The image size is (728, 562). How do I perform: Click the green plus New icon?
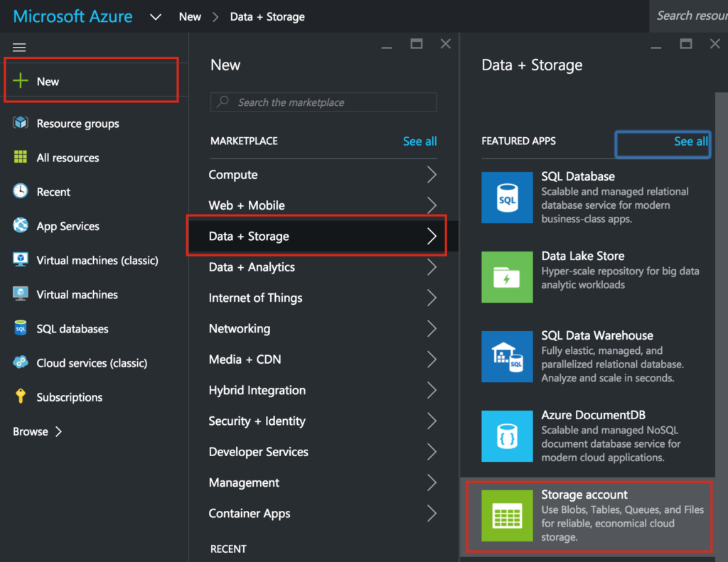click(x=21, y=80)
